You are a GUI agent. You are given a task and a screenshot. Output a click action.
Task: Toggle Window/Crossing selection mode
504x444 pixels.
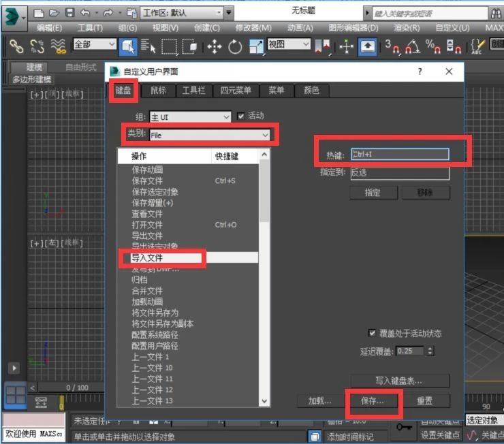point(189,46)
